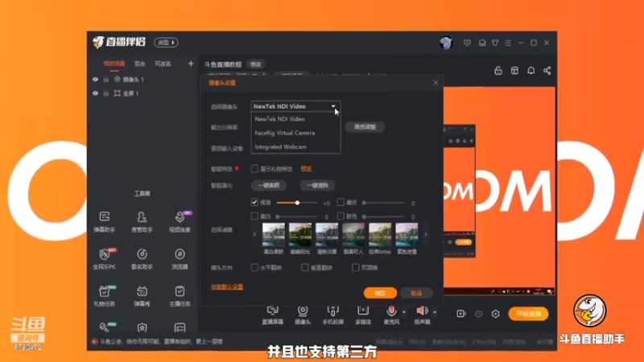Enable the 美白 whitening checkbox
The height and width of the screenshot is (362, 644).
[x=254, y=216]
